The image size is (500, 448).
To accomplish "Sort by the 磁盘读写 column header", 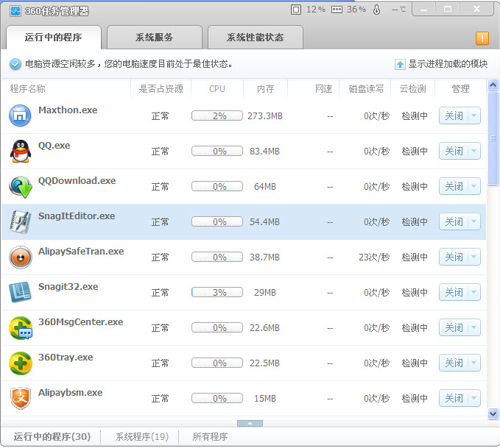I will (366, 89).
